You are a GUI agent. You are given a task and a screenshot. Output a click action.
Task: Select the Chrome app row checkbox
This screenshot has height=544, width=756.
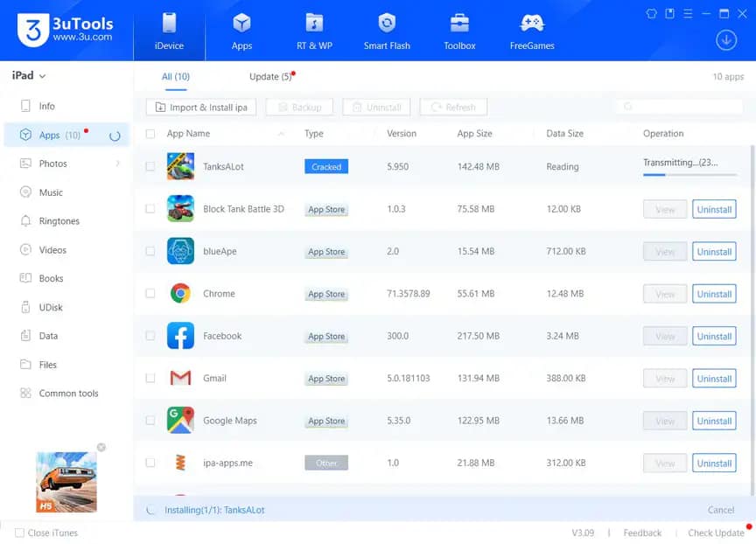coord(150,294)
